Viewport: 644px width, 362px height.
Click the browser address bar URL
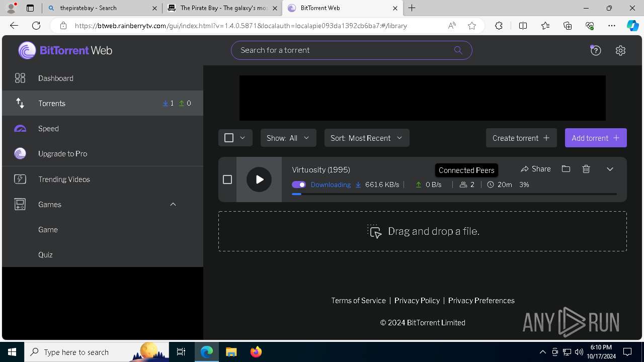[241, 26]
